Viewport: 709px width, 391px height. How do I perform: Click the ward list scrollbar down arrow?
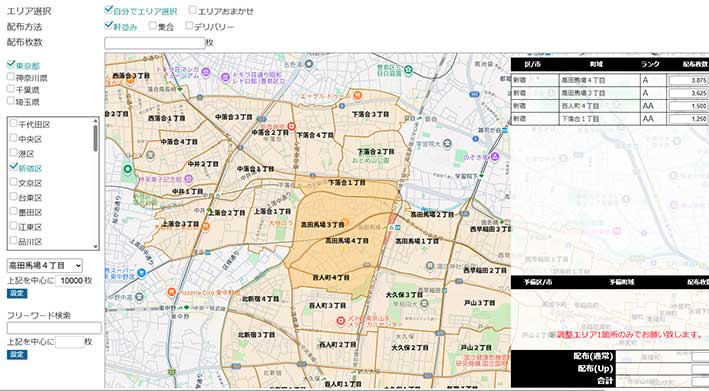95,246
